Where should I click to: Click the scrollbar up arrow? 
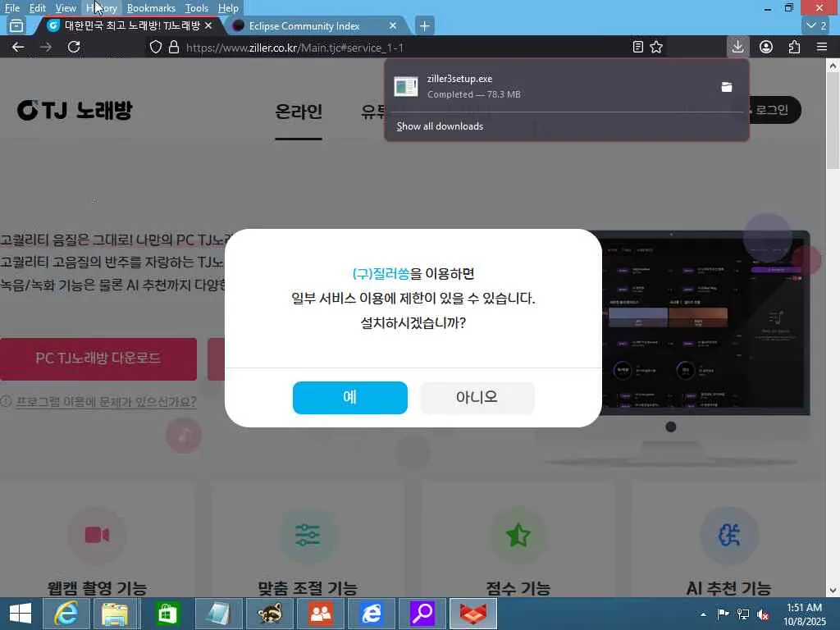coord(833,66)
